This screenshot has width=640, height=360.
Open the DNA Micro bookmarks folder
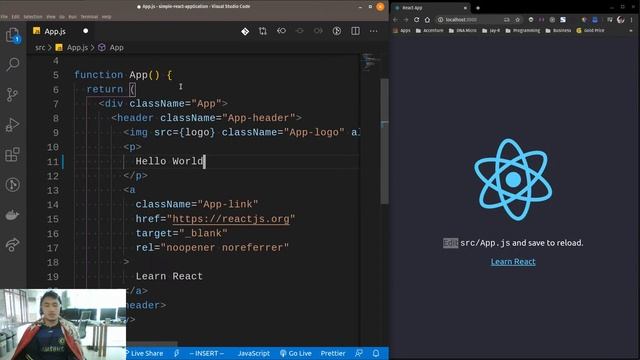462,31
